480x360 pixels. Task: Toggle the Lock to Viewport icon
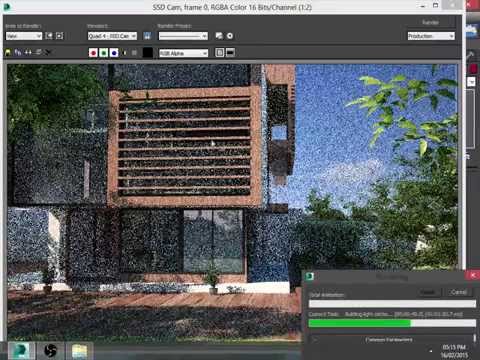(x=147, y=36)
